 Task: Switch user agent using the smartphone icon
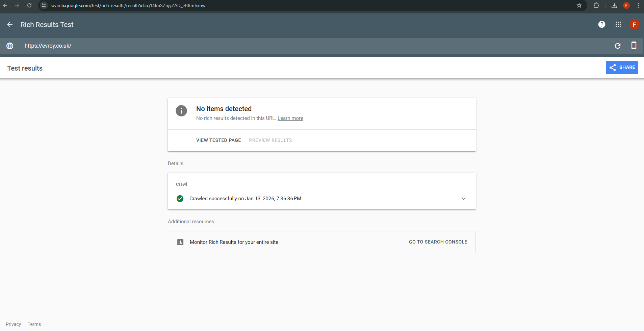pyautogui.click(x=634, y=46)
